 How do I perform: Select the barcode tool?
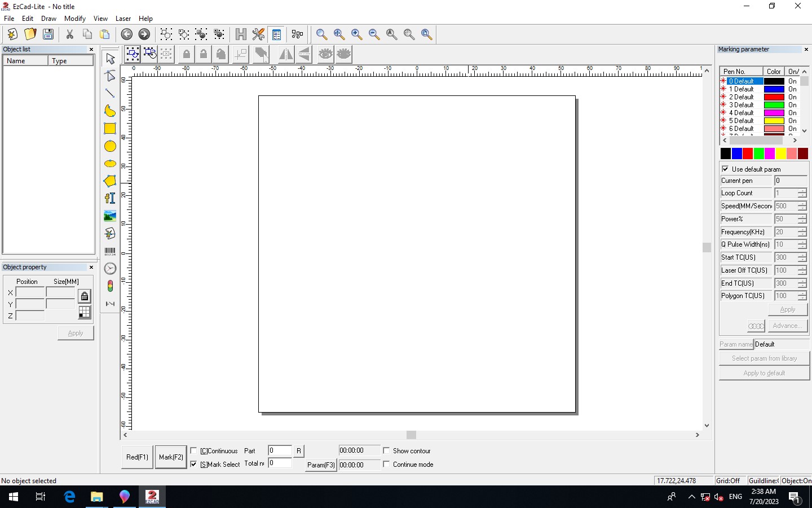click(x=110, y=251)
